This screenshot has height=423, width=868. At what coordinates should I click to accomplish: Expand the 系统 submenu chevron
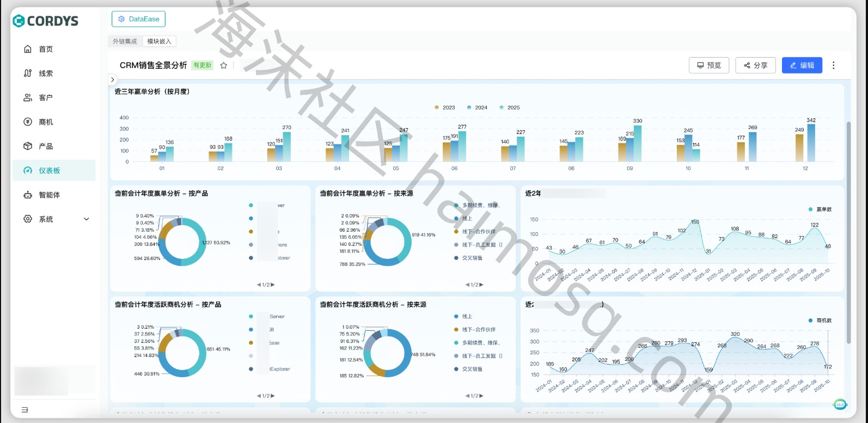[86, 219]
